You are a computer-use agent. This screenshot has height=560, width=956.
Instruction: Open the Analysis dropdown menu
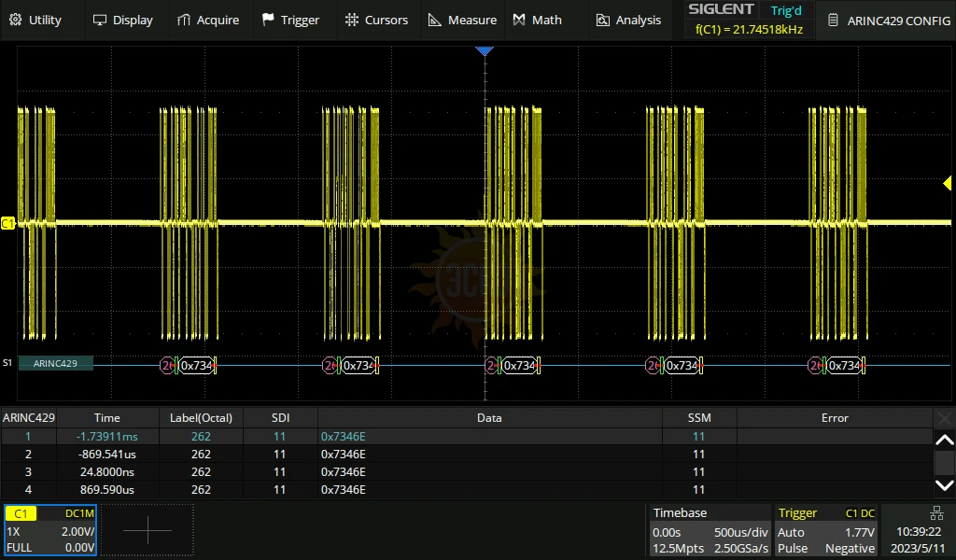628,20
